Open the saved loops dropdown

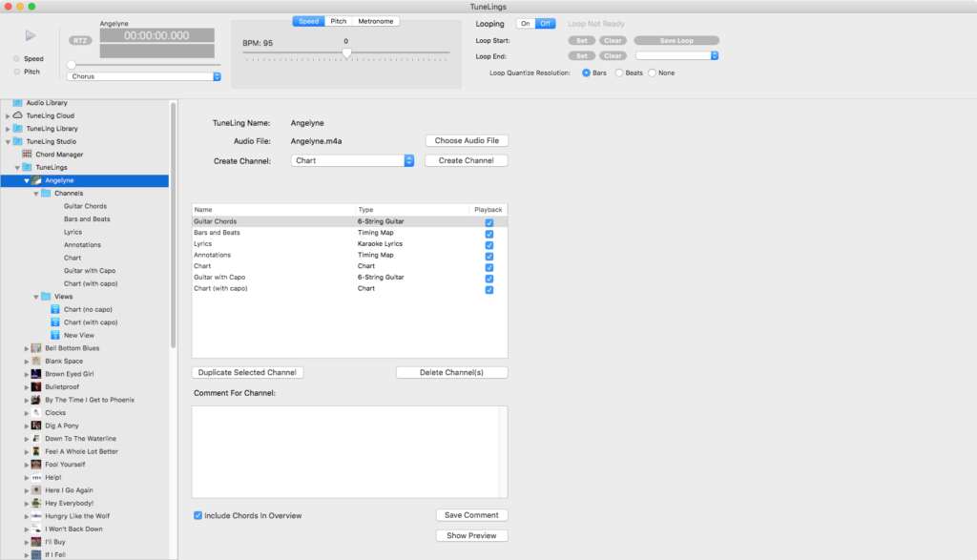pos(676,56)
